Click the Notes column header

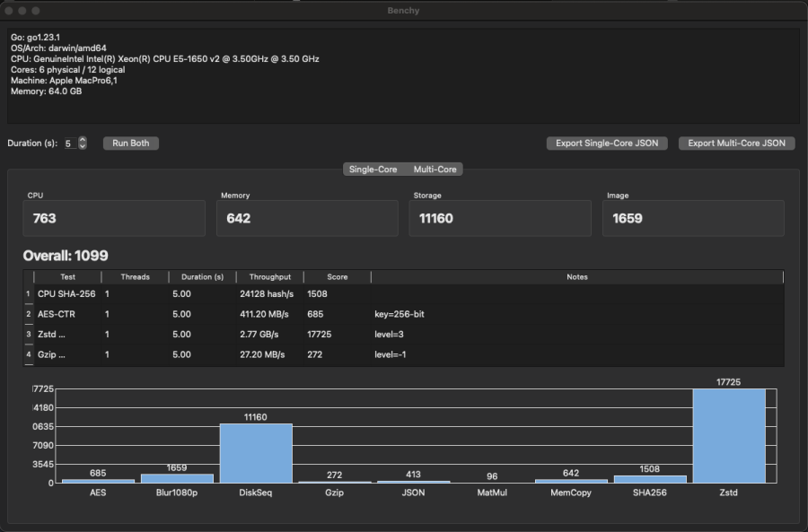pyautogui.click(x=576, y=277)
